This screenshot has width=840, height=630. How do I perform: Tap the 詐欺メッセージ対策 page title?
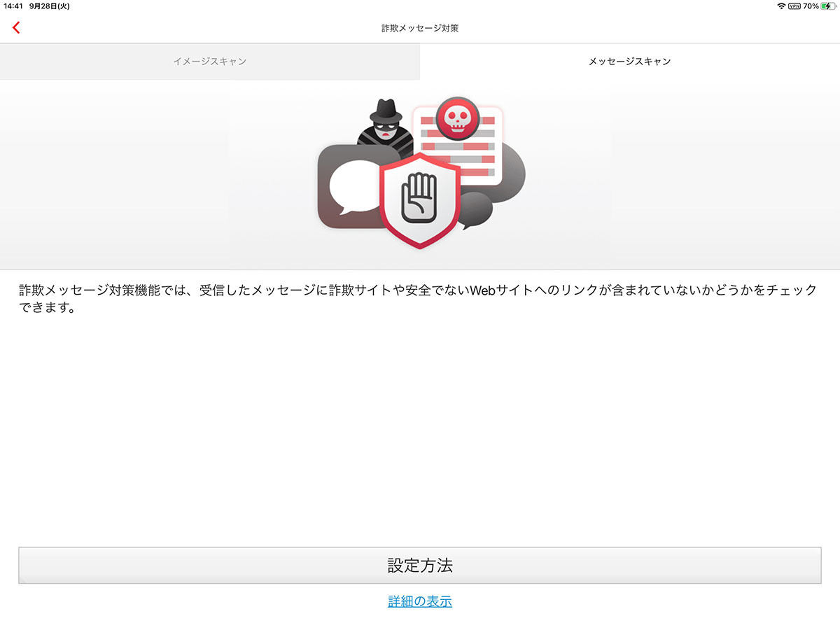pyautogui.click(x=420, y=29)
